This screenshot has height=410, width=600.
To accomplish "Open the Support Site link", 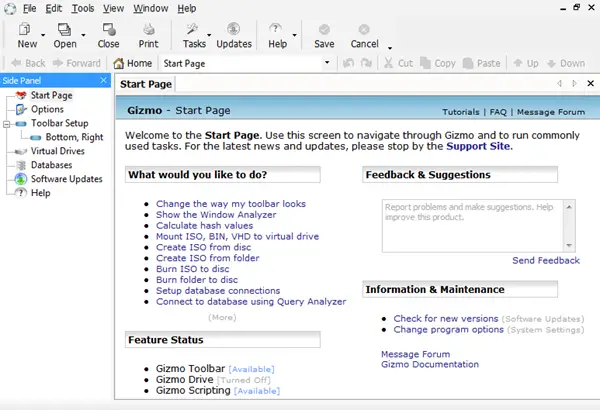I will pos(478,146).
